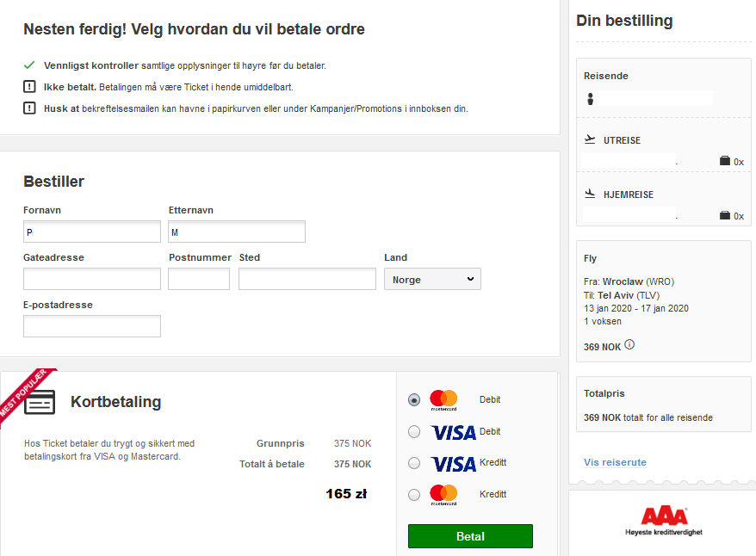Select VISA Debit payment option

(414, 432)
